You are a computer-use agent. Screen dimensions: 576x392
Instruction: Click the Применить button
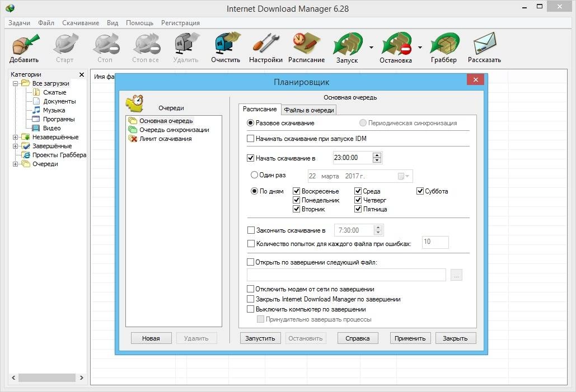tap(410, 338)
